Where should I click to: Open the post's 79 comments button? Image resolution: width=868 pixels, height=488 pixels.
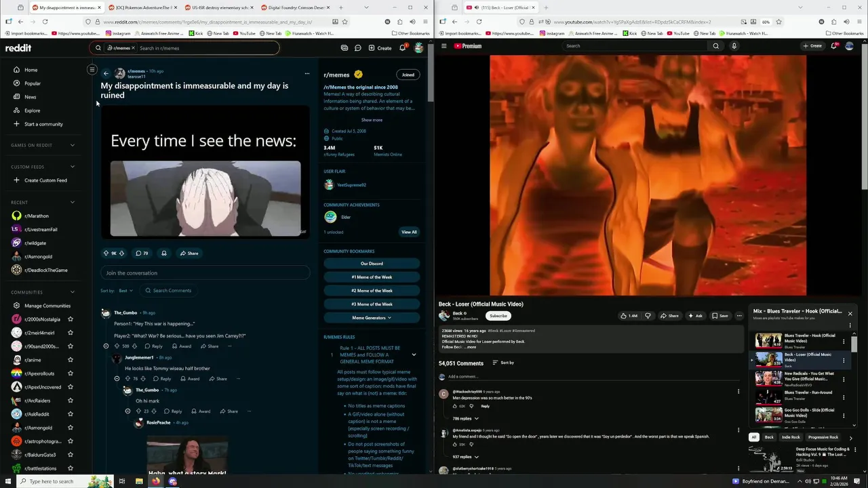(142, 253)
